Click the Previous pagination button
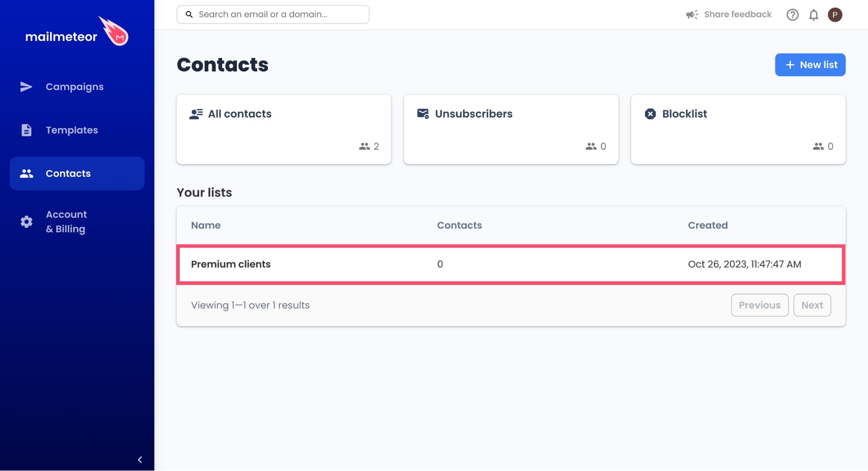This screenshot has width=868, height=471. [x=759, y=305]
